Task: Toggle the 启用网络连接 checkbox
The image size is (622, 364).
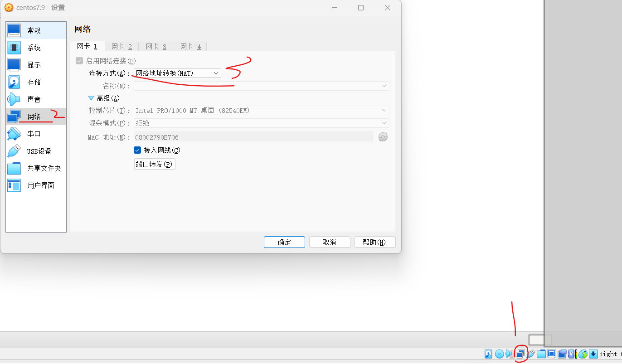Action: 79,60
